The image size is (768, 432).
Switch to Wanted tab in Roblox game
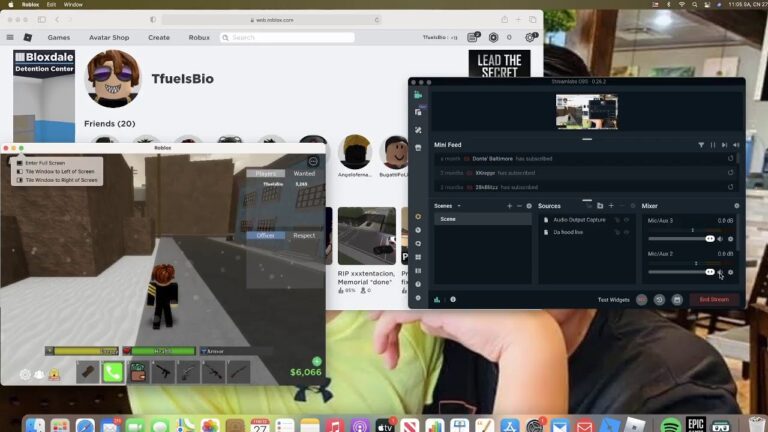coord(304,173)
